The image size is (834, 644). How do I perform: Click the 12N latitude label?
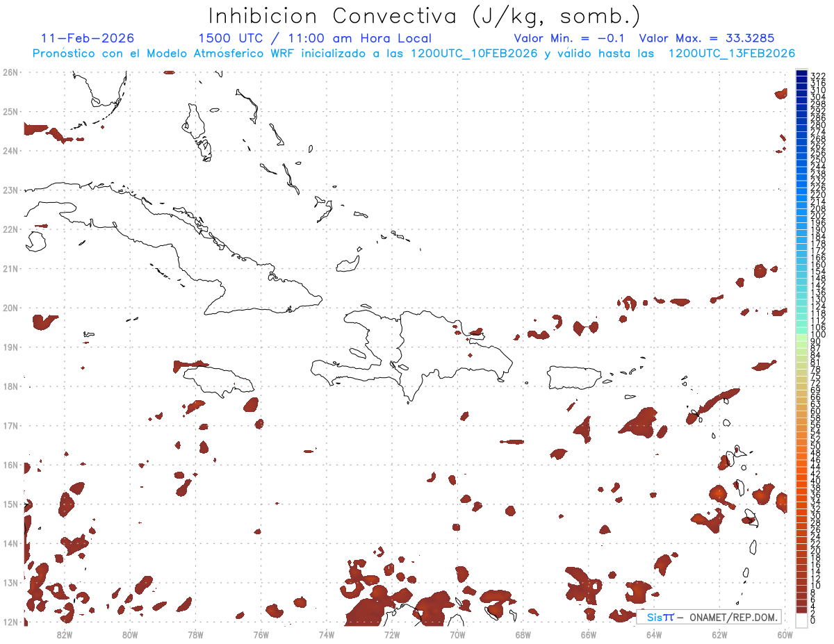point(10,622)
